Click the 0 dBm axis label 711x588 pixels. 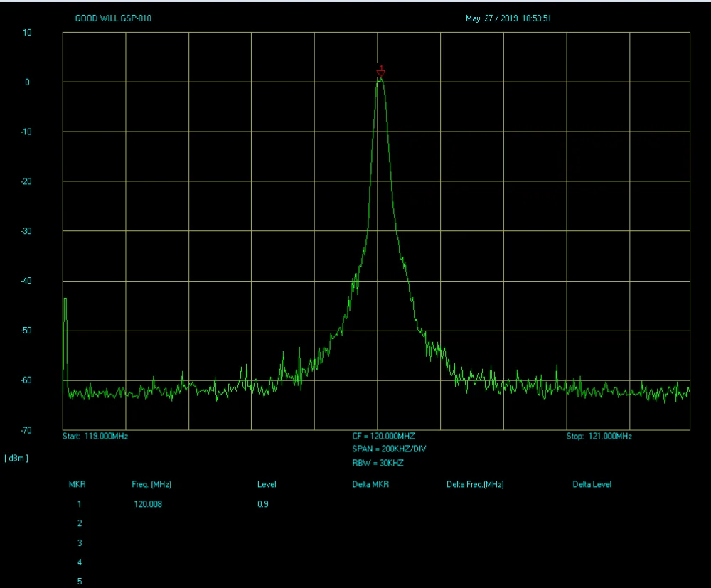coord(27,82)
